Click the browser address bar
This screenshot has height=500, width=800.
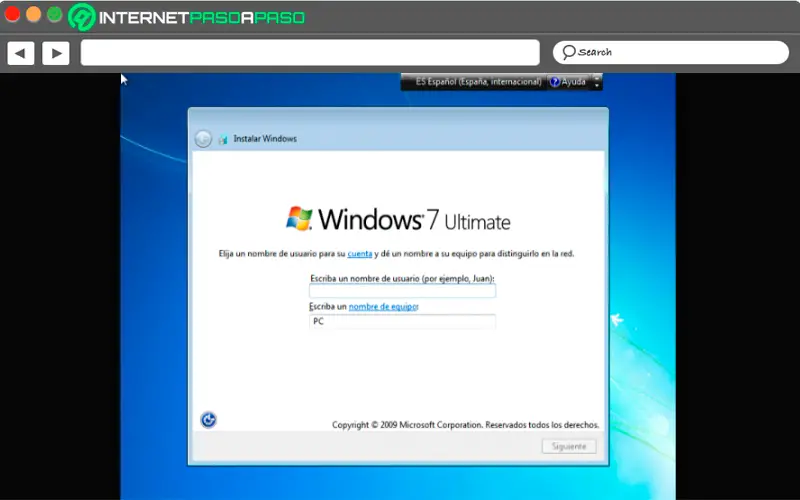coord(310,53)
